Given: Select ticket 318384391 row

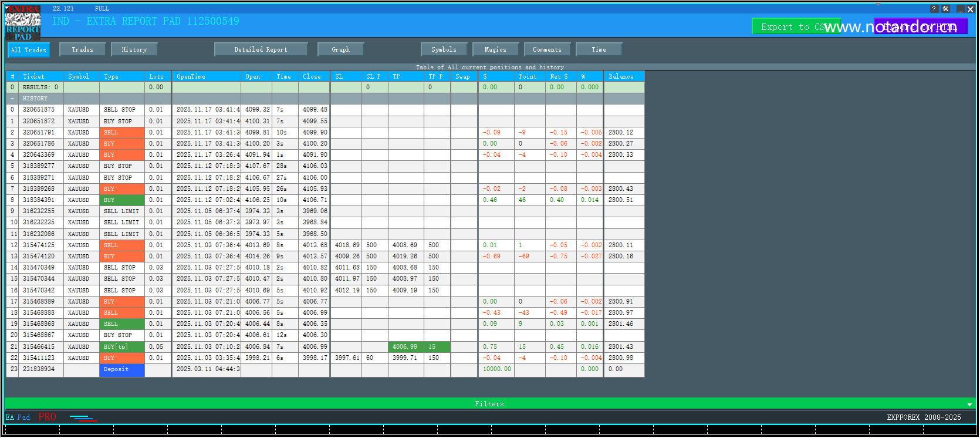Looking at the screenshot, I should [325, 200].
